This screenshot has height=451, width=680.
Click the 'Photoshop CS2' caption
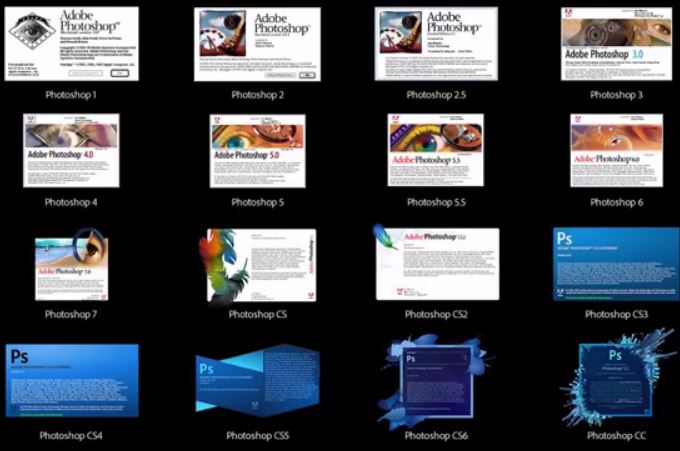click(x=436, y=314)
